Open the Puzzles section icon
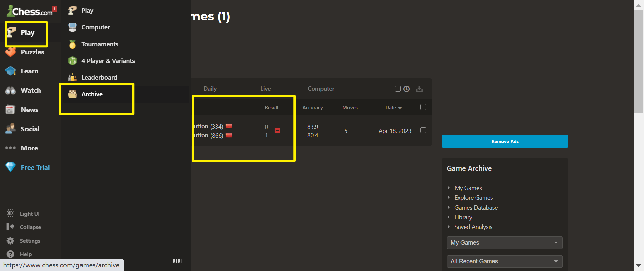The width and height of the screenshot is (644, 271). [10, 52]
